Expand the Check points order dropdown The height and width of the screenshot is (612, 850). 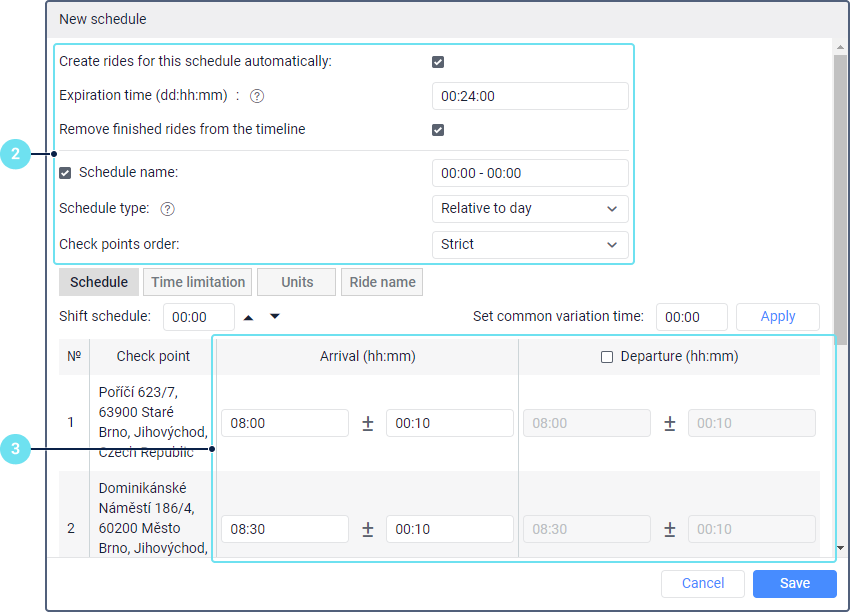(x=530, y=245)
